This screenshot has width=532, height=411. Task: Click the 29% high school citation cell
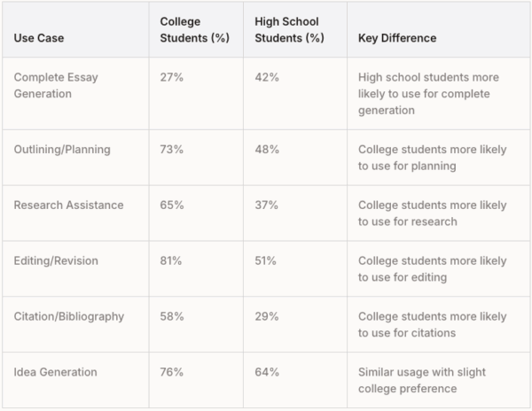pos(267,317)
